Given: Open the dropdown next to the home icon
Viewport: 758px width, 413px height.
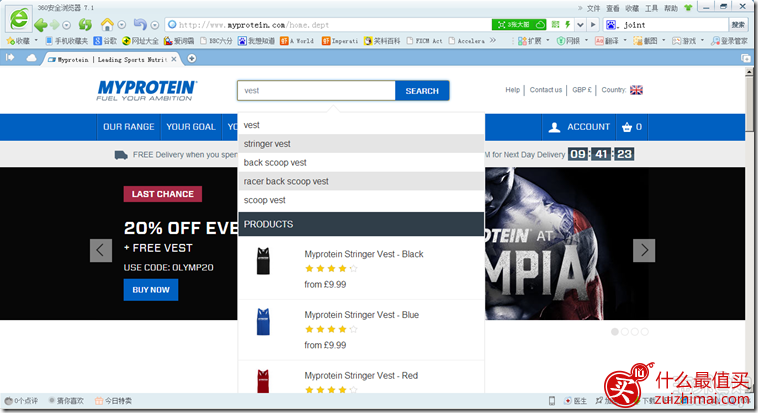Looking at the screenshot, I should point(122,25).
